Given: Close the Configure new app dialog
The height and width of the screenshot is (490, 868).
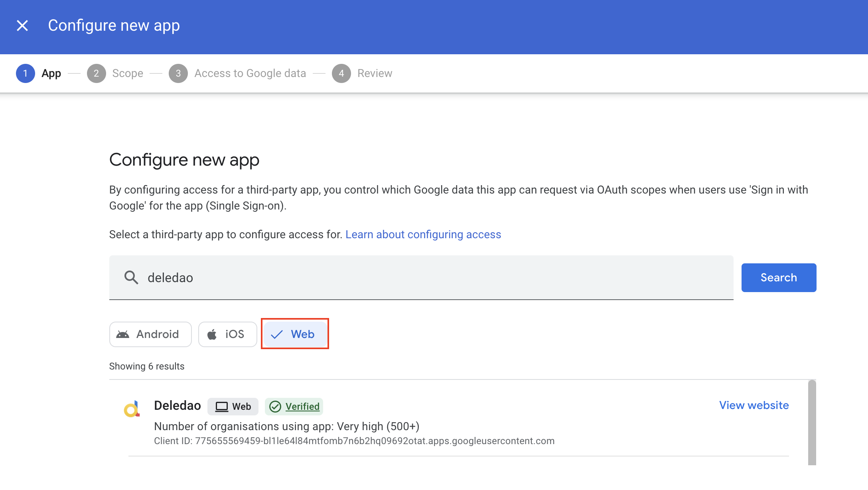Looking at the screenshot, I should pos(22,26).
